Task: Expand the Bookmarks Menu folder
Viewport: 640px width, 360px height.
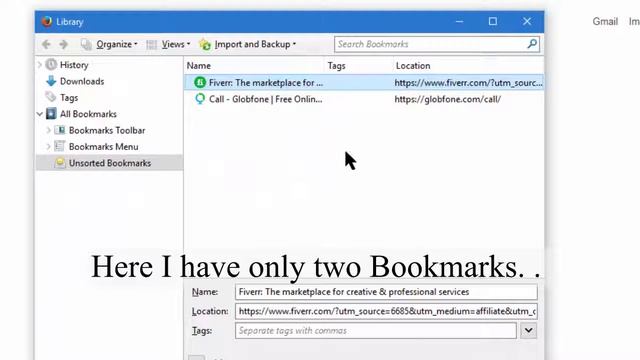Action: 49,147
